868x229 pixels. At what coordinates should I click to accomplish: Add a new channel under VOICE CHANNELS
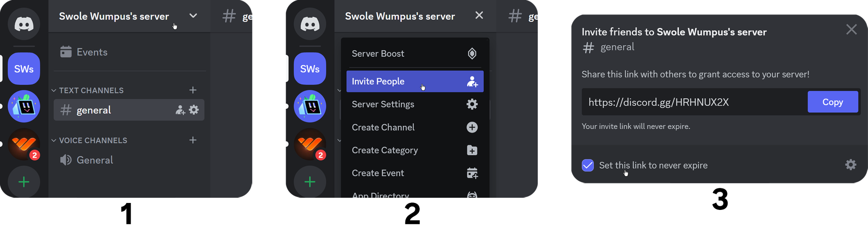pos(193,140)
